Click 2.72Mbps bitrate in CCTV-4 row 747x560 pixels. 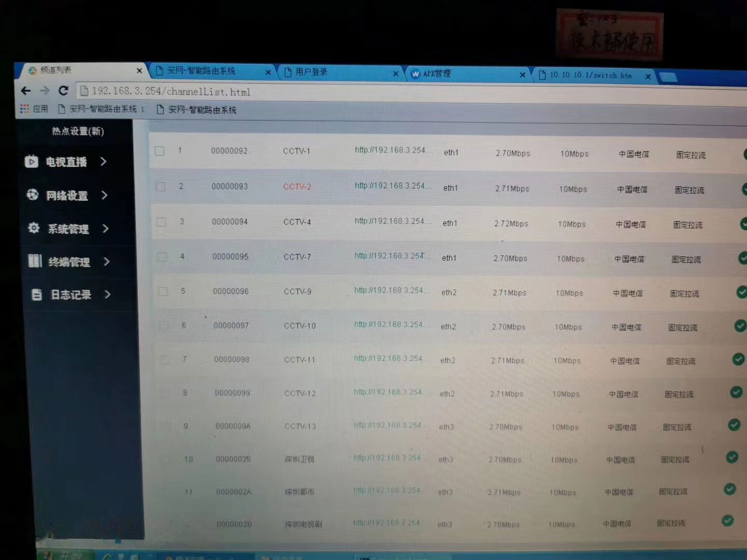tap(511, 224)
